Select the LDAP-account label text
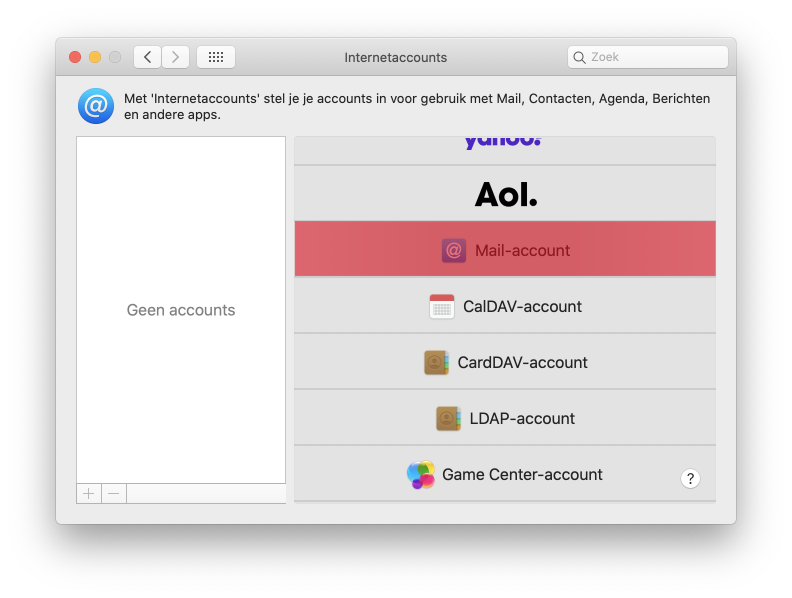The height and width of the screenshot is (598, 792). click(522, 419)
